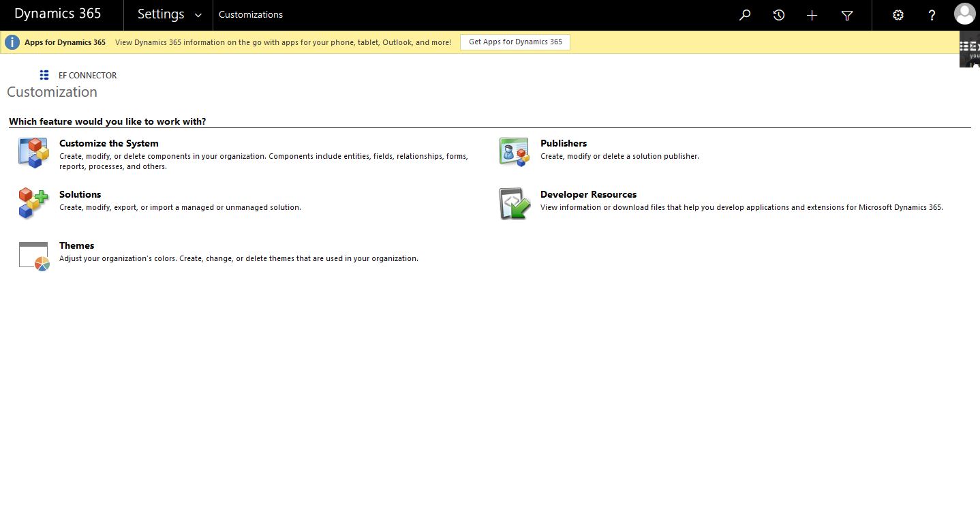Screen dimensions: 980x518
Task: Open the advanced find filter icon
Action: (846, 14)
